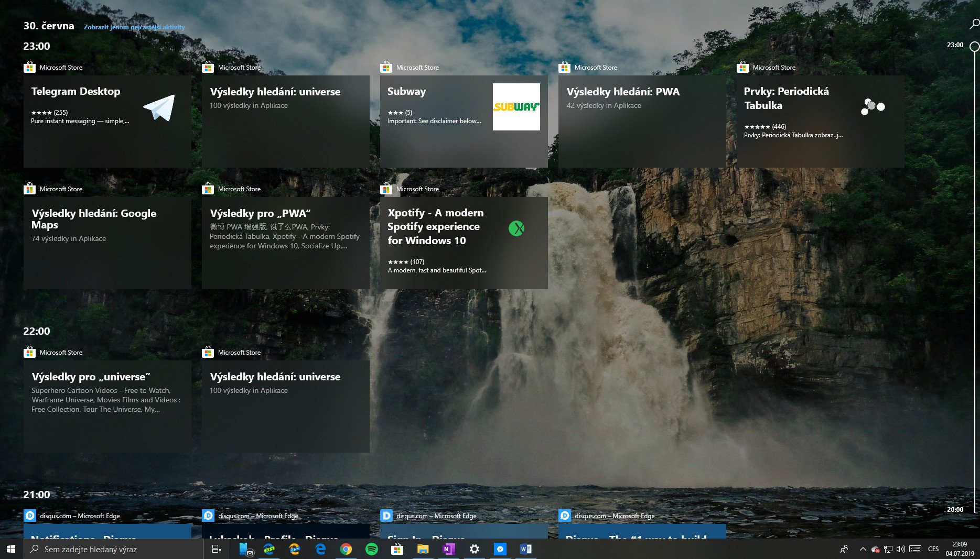
Task: Click the Microsoft Store icon above Subway card
Action: (386, 67)
